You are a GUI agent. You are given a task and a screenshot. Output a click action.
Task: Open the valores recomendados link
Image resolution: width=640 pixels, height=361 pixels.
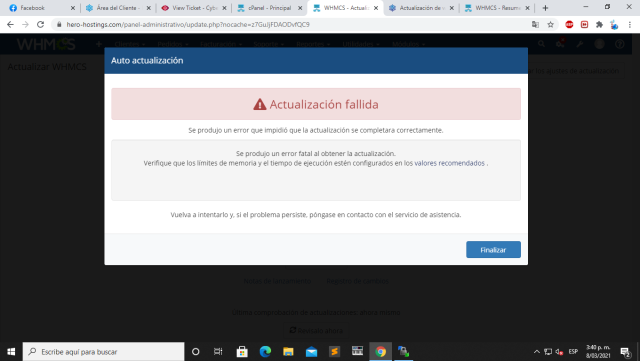point(449,163)
